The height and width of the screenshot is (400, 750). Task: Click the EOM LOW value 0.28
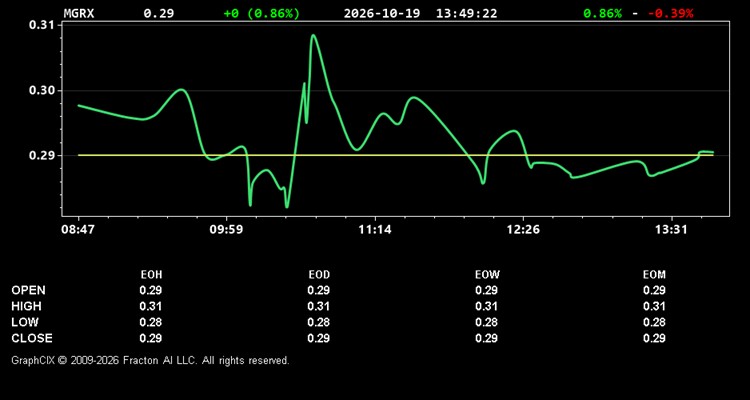tap(654, 322)
